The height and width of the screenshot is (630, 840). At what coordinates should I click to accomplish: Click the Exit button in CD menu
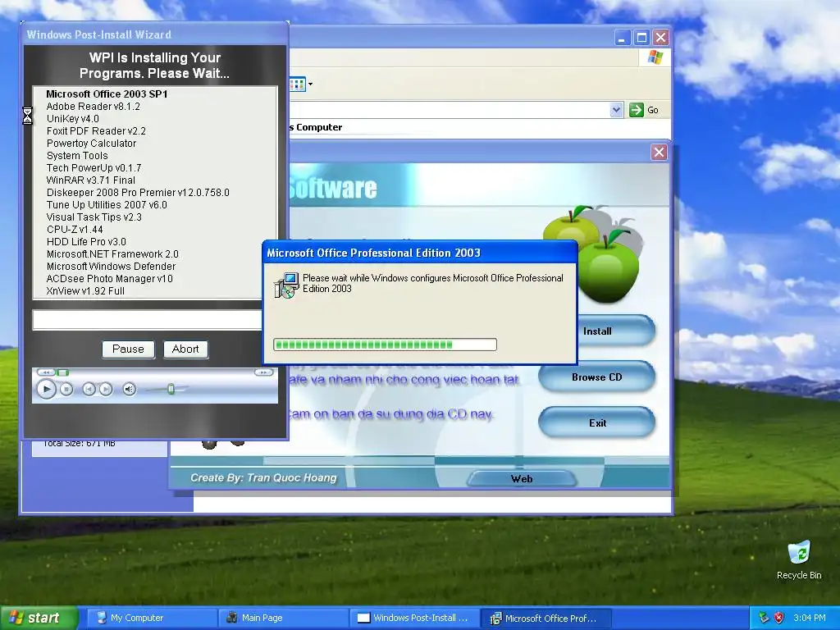[597, 423]
